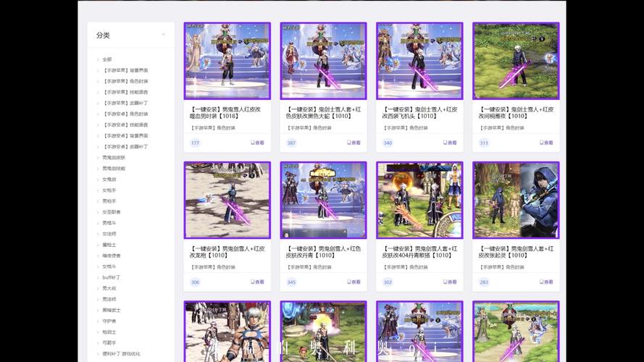Go to the buff补丁 category
Image resolution: width=644 pixels, height=362 pixels.
(112, 277)
